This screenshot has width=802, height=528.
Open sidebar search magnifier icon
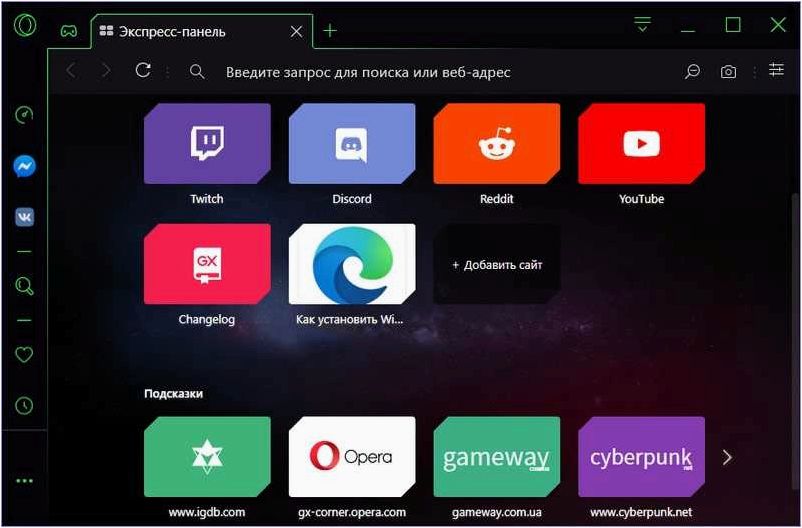24,285
